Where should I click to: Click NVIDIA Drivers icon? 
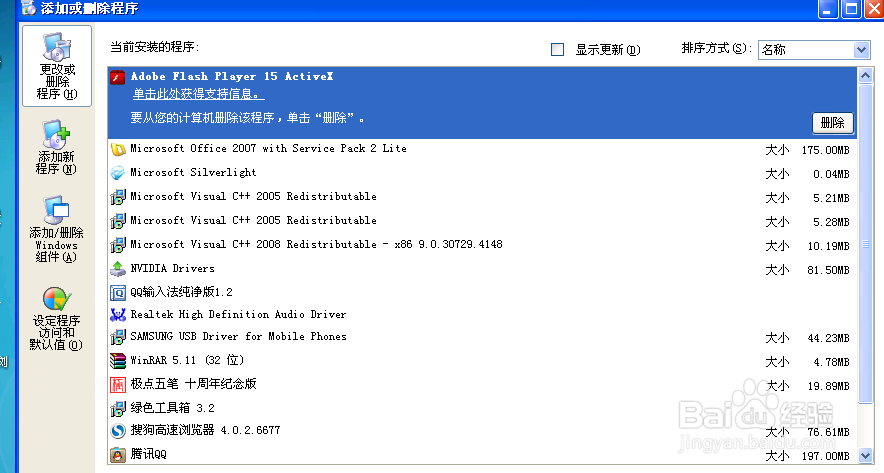click(118, 269)
